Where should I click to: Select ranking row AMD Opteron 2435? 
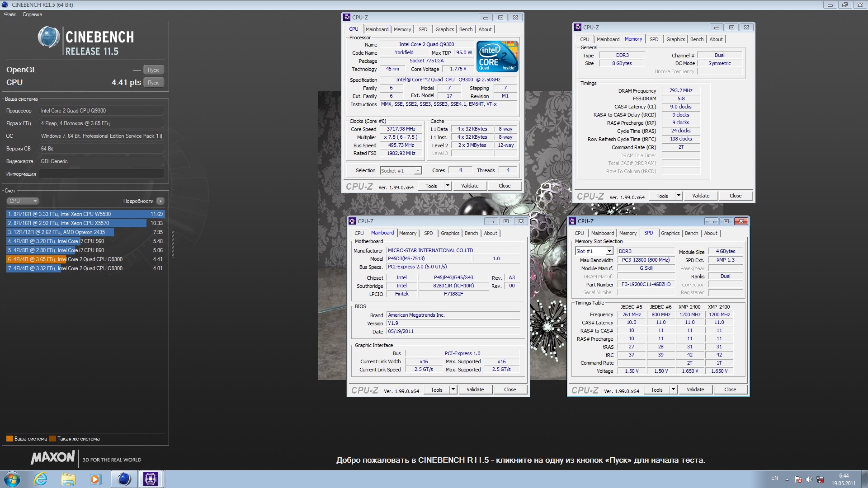[85, 232]
